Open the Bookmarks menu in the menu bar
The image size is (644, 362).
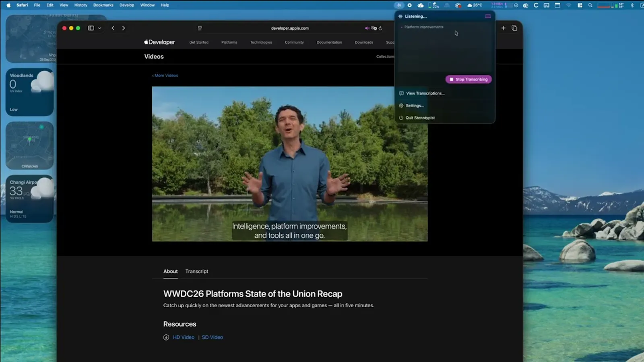tap(103, 5)
